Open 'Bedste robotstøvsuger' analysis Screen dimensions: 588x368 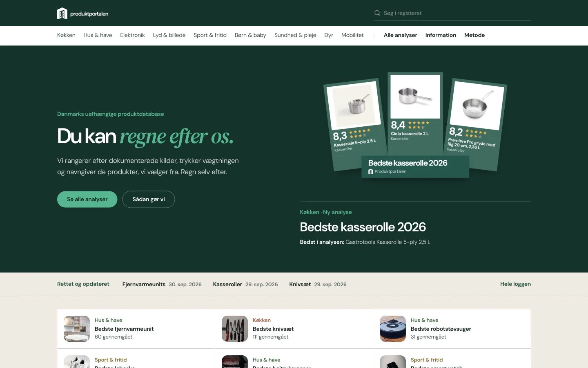pyautogui.click(x=441, y=329)
